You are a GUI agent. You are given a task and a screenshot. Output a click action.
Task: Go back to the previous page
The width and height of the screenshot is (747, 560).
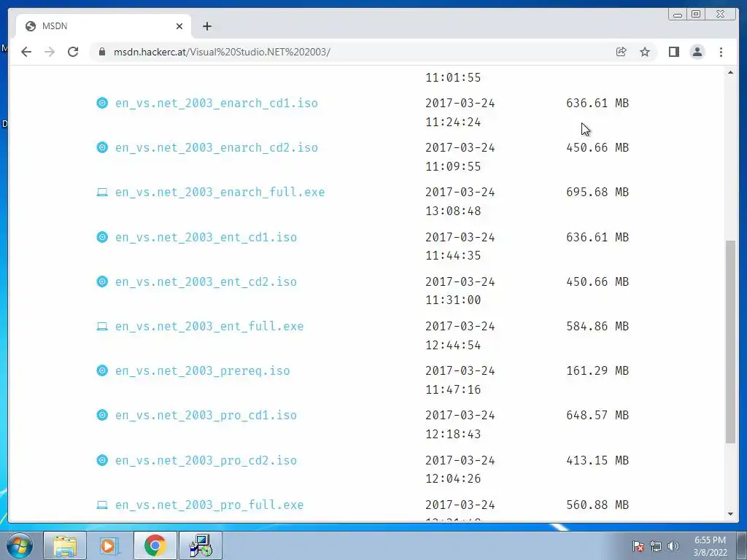tap(26, 52)
